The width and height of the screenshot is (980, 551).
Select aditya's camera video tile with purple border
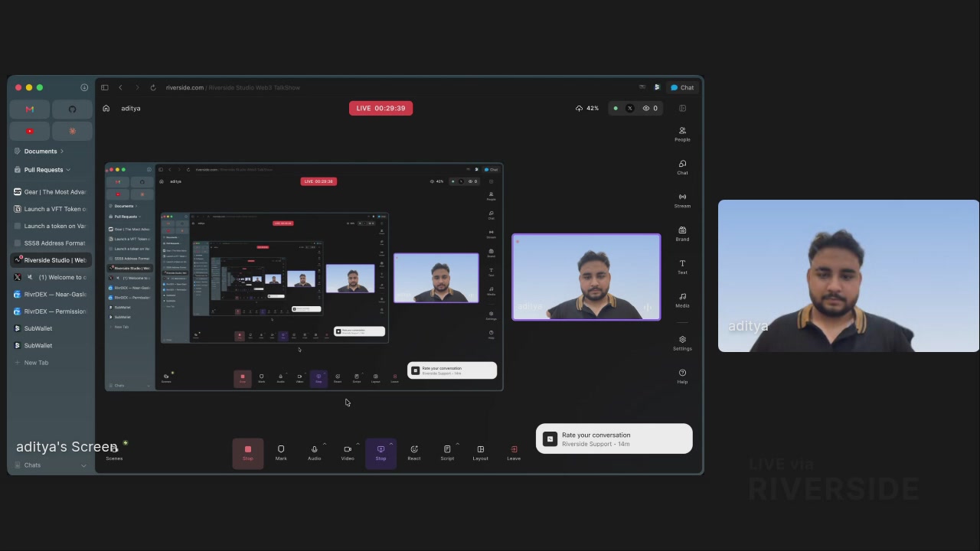pos(586,277)
